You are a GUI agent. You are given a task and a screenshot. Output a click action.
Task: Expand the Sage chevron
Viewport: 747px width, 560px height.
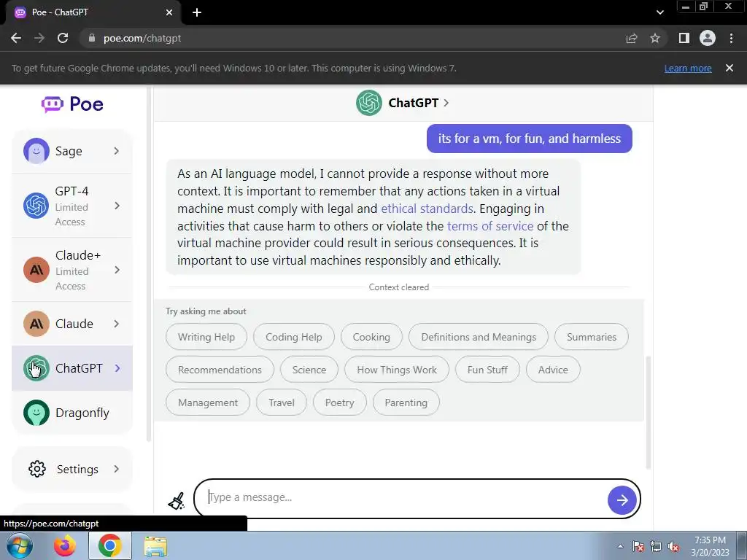(x=117, y=151)
